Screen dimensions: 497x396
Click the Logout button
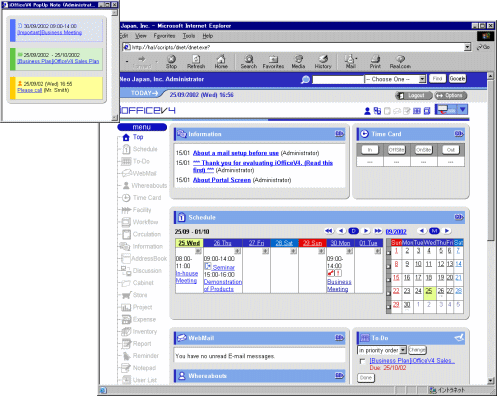(413, 96)
